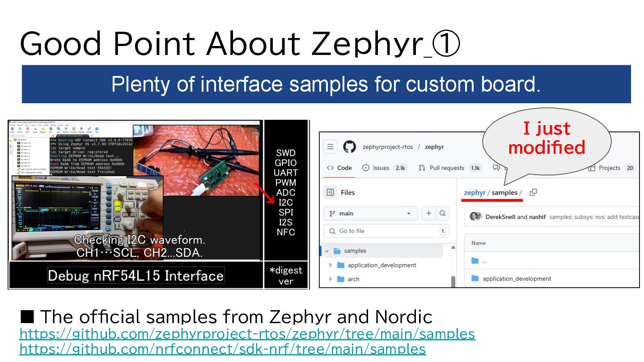Switch to the Pull requests tab
Screen dimensions: 644x362
(450, 168)
